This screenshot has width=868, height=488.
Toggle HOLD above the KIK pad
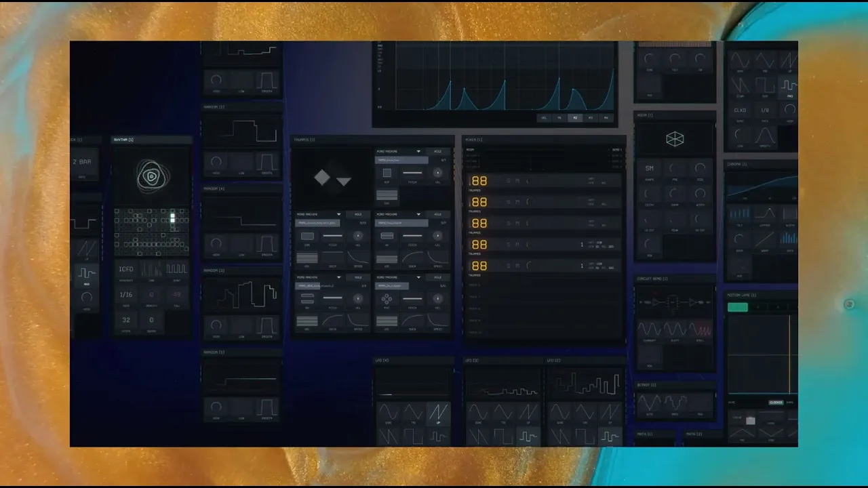(x=437, y=151)
